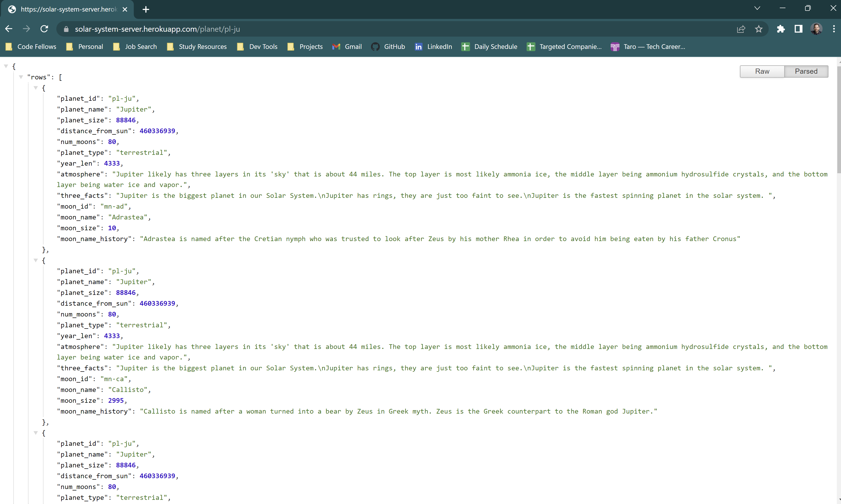This screenshot has height=504, width=841.
Task: Collapse the root JSON object
Action: [6, 66]
